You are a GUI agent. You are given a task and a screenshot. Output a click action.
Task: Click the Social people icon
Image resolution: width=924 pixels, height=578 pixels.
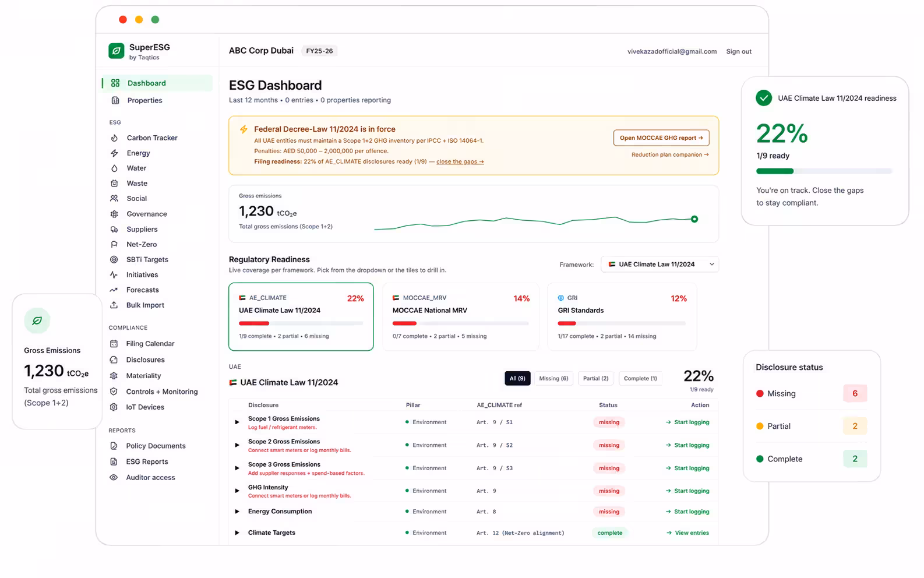114,199
